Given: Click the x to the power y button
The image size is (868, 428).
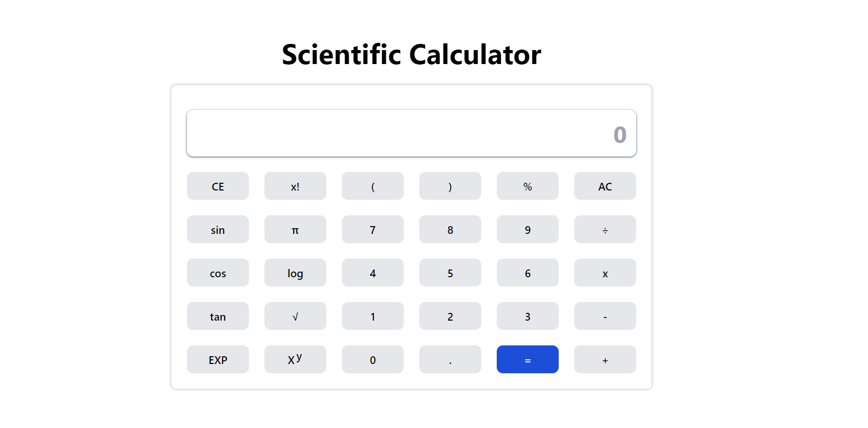Looking at the screenshot, I should 295,359.
